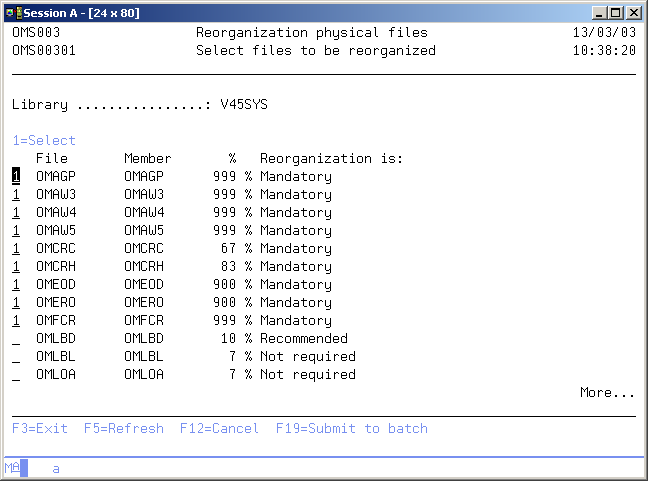Maximize the Session A window
The width and height of the screenshot is (648, 481).
tap(615, 12)
